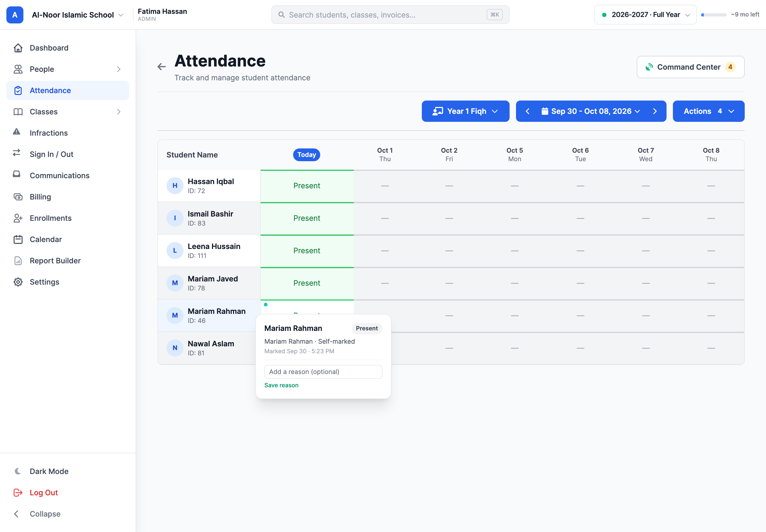Open the Sep 30 - Oct 08 date picker
This screenshot has height=532, width=766.
591,111
